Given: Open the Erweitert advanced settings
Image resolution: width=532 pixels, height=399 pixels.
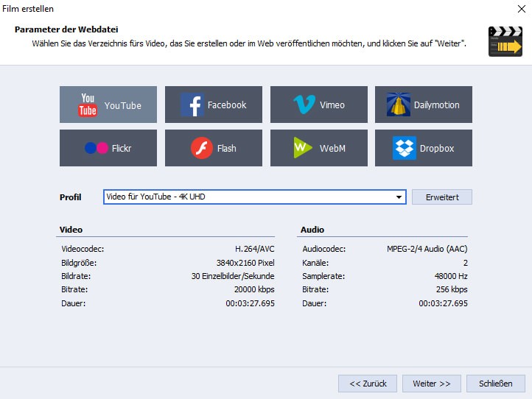Looking at the screenshot, I should pyautogui.click(x=441, y=197).
